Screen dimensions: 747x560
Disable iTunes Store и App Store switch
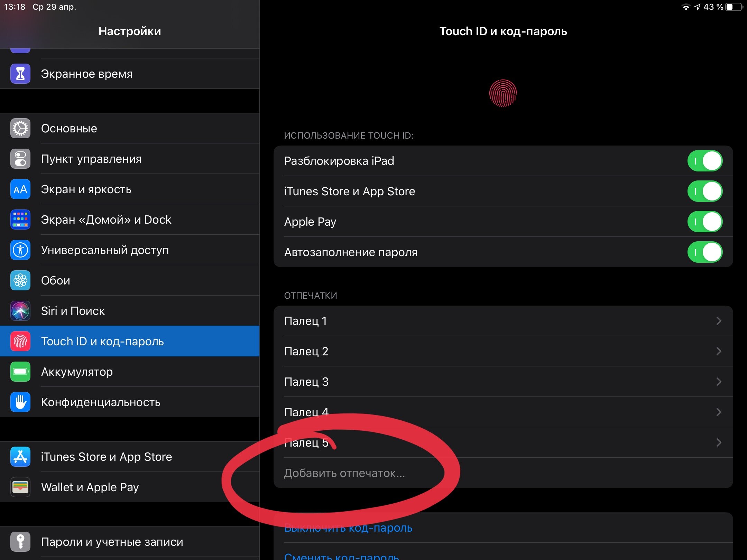(705, 192)
